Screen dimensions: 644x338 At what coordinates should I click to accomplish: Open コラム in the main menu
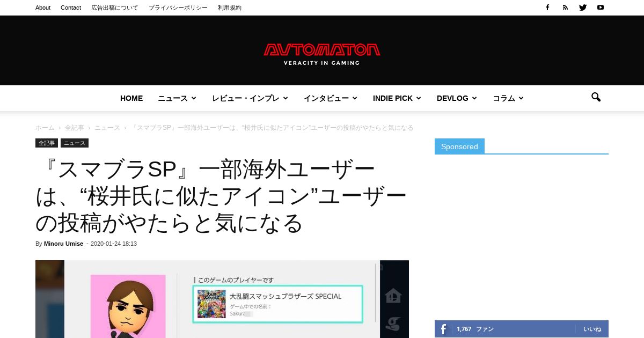504,98
